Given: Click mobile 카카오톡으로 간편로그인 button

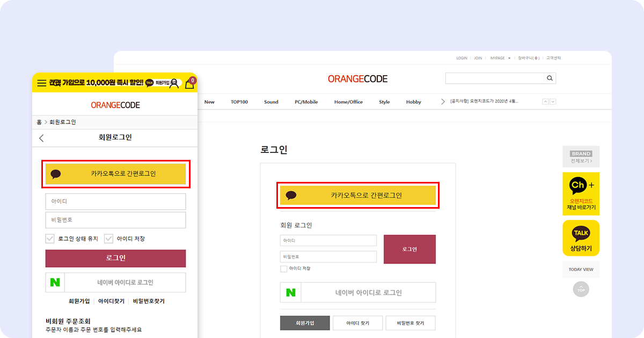Looking at the screenshot, I should tap(116, 174).
